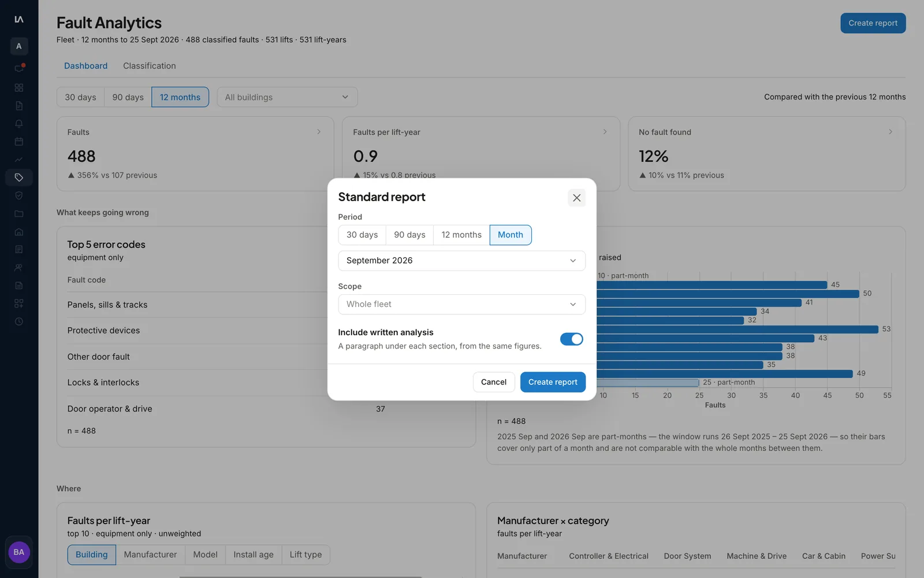Image resolution: width=924 pixels, height=578 pixels.
Task: Open the trend line chart icon in sidebar
Action: point(19,160)
